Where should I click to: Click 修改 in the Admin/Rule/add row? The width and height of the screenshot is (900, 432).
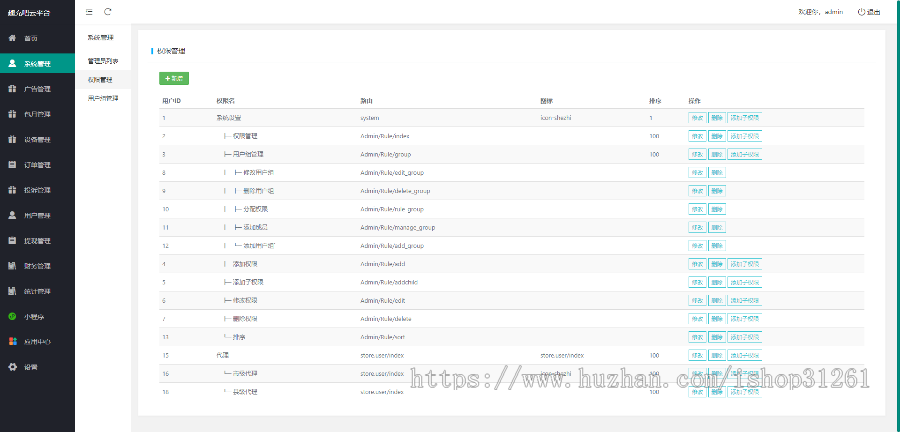[697, 264]
